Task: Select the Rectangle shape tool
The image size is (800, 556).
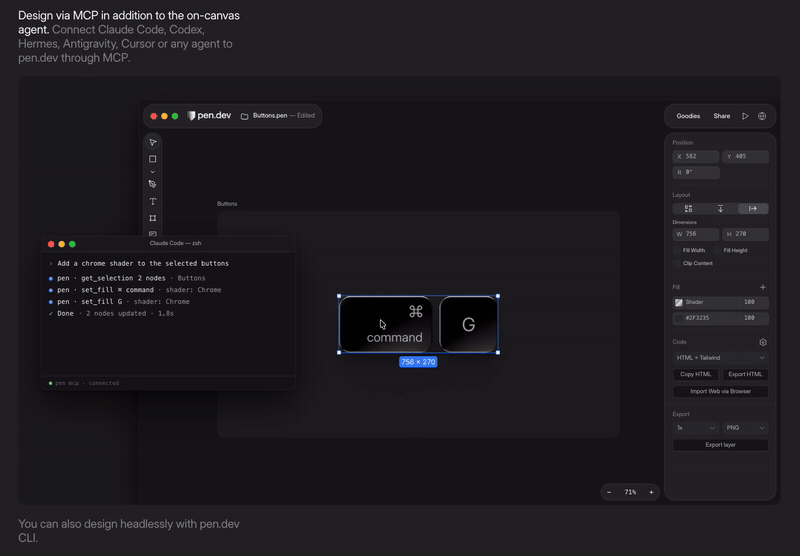Action: tap(153, 159)
